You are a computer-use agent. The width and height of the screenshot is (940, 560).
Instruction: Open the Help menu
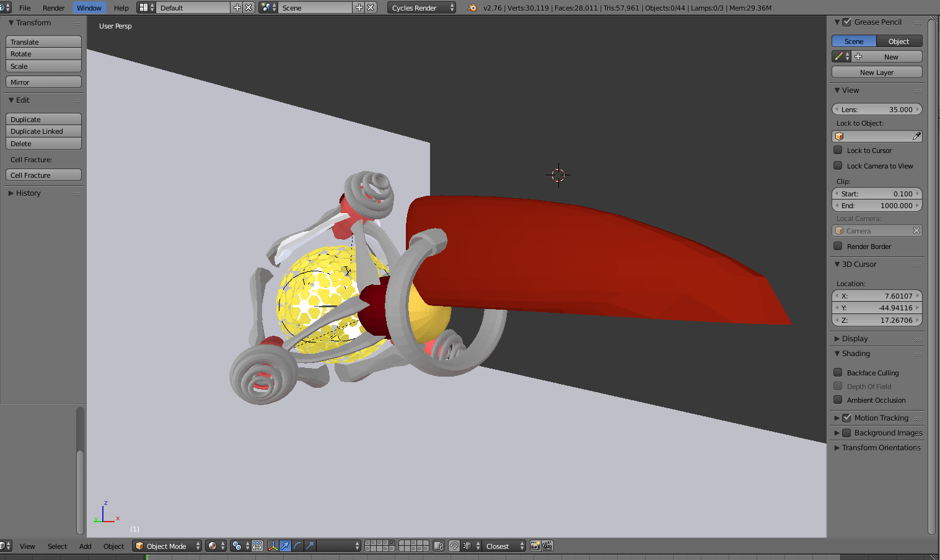(x=121, y=7)
